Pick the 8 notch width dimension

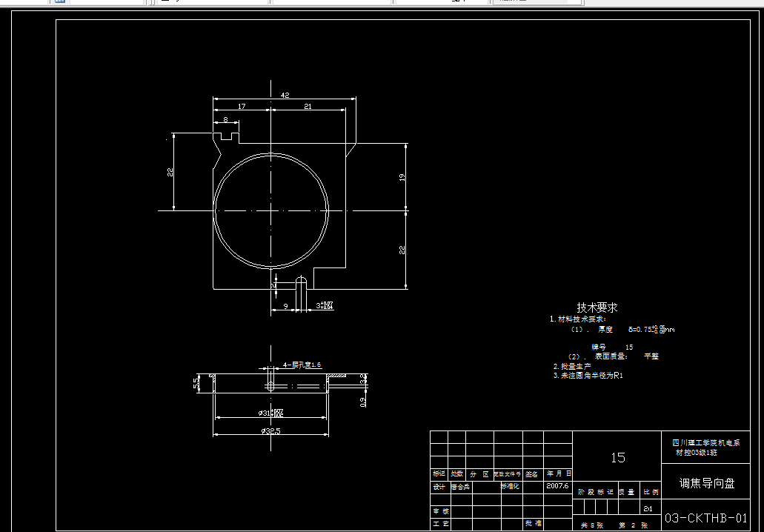pyautogui.click(x=225, y=119)
